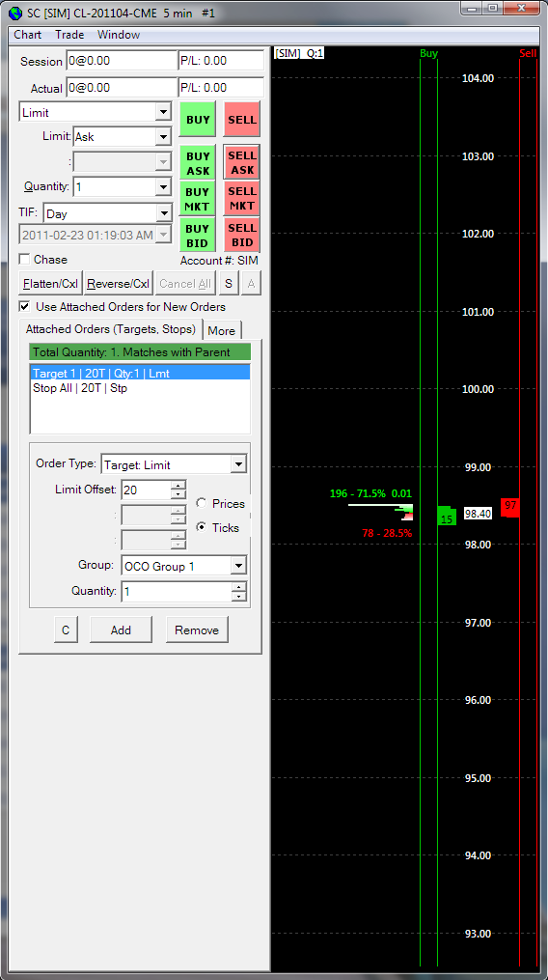Click the Session position field
Screen dimensions: 548x980
pyautogui.click(x=122, y=61)
